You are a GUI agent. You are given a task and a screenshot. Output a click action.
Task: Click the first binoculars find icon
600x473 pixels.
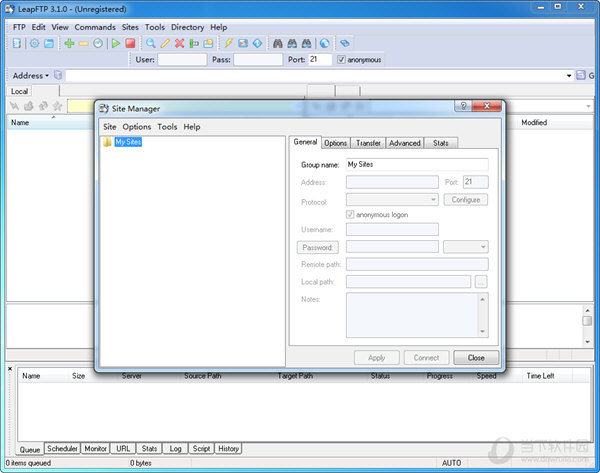pos(278,43)
